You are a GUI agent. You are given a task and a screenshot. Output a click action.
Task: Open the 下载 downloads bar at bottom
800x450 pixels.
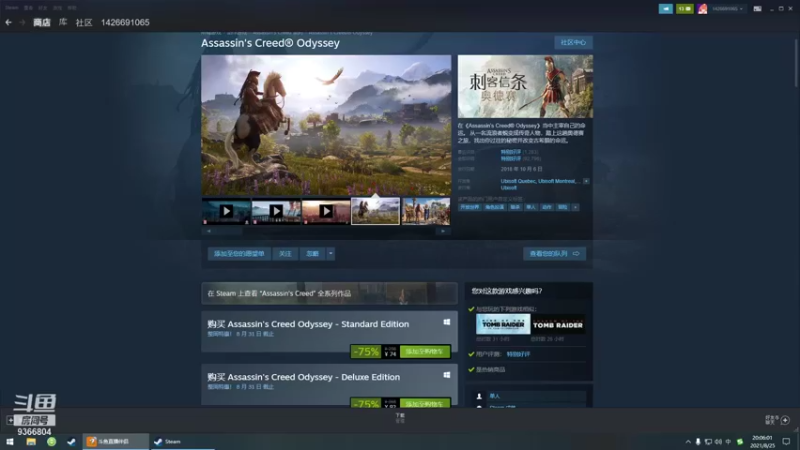(400, 418)
